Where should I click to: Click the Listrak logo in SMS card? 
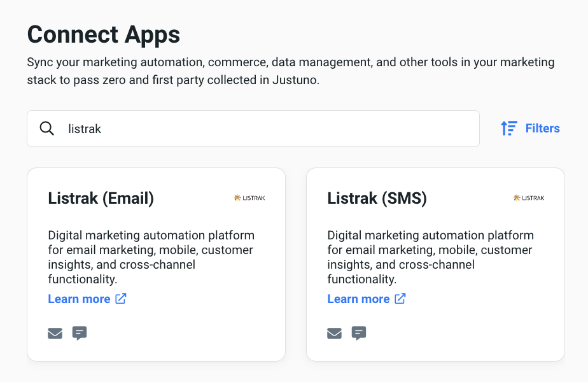[x=529, y=198]
